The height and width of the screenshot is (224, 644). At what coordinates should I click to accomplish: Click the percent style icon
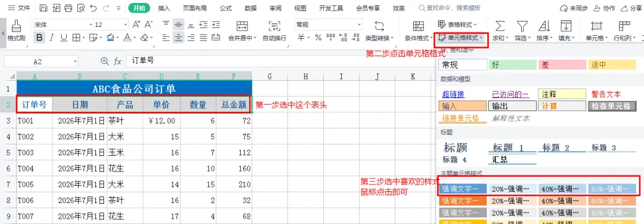(x=318, y=38)
